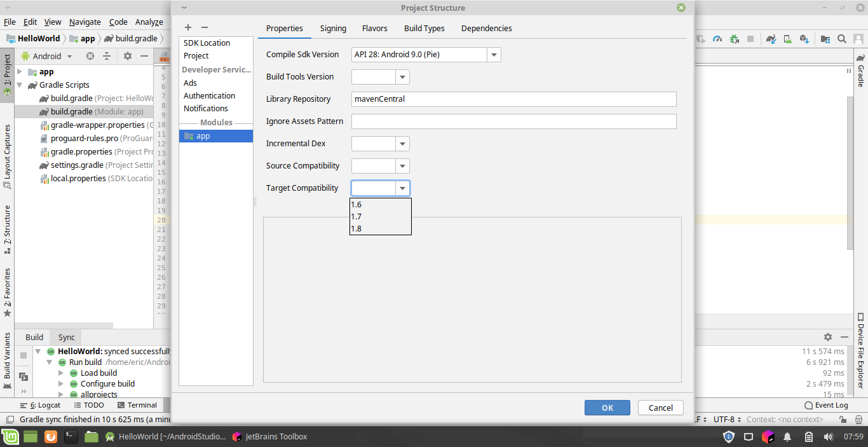Image resolution: width=868 pixels, height=447 pixels.
Task: Click Sync Project with Gradle Files
Action: (x=771, y=39)
